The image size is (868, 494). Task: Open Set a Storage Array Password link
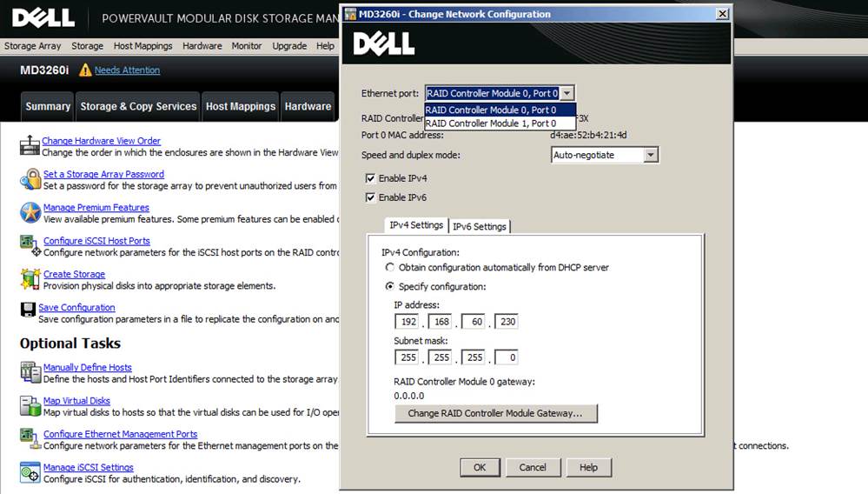click(x=103, y=174)
